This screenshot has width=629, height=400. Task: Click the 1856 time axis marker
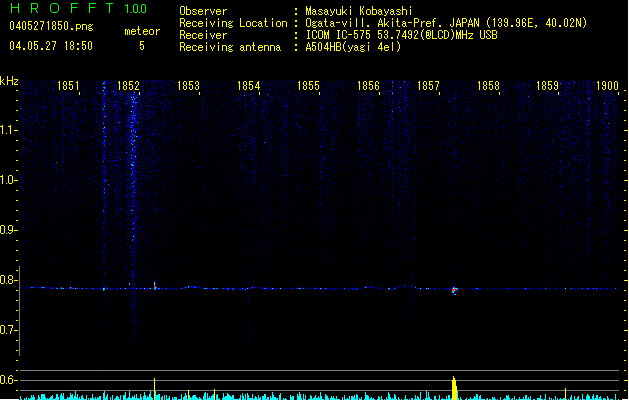tap(368, 86)
